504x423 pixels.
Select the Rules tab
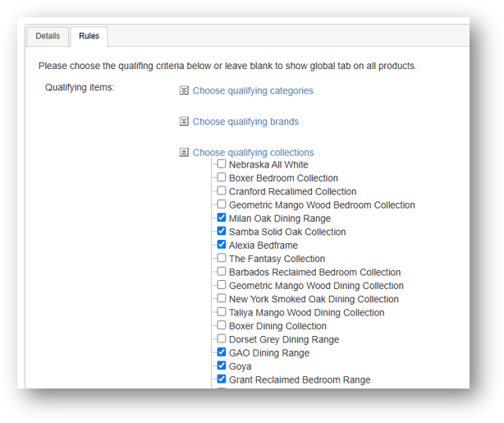tap(89, 36)
